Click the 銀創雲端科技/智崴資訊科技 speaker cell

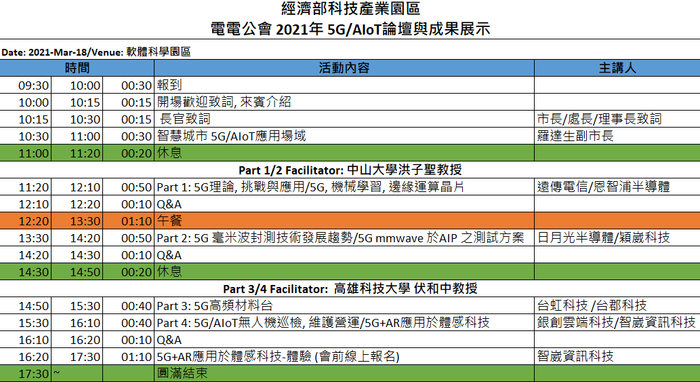coord(617,323)
